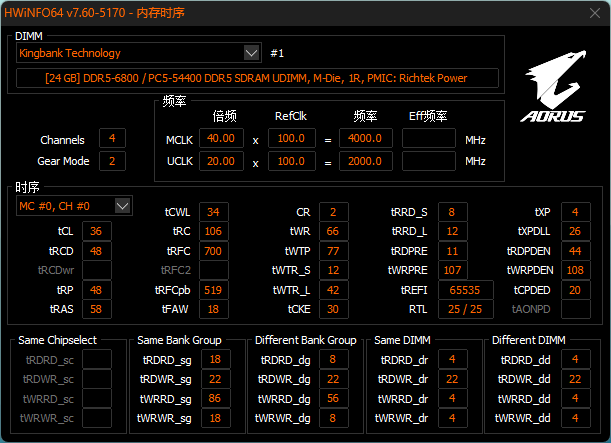Image resolution: width=611 pixels, height=443 pixels.
Task: Select the tFAW value 18
Action: 214,309
